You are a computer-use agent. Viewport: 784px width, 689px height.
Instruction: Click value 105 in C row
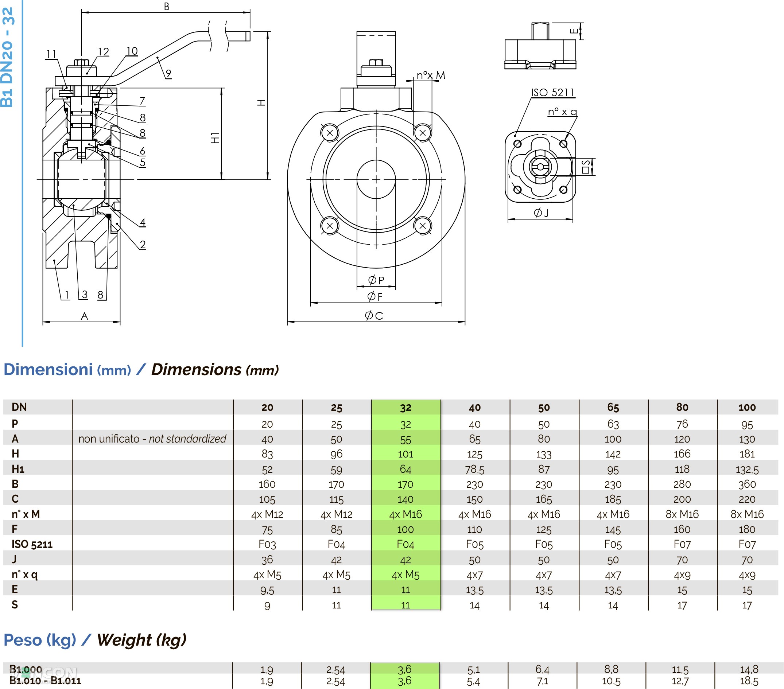click(x=267, y=499)
